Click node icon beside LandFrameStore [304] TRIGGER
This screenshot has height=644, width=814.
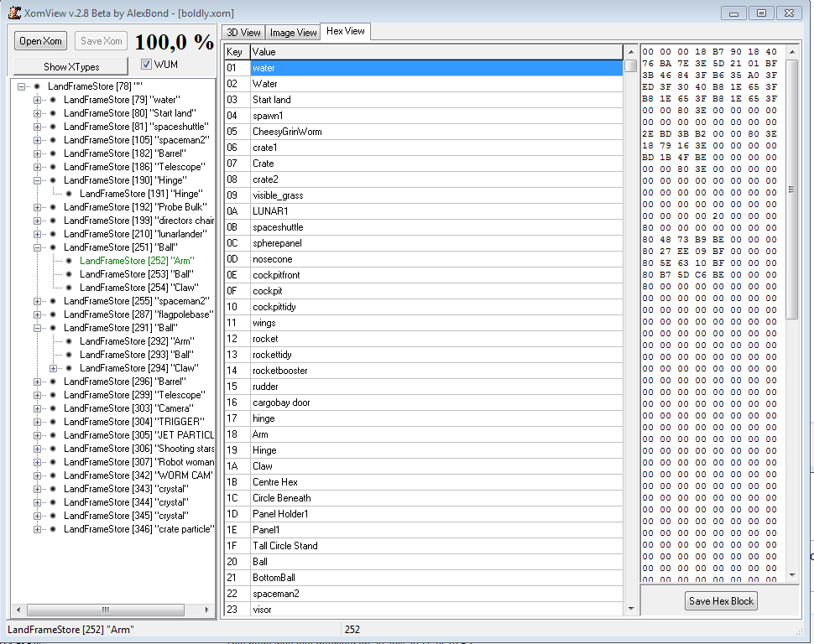click(53, 422)
